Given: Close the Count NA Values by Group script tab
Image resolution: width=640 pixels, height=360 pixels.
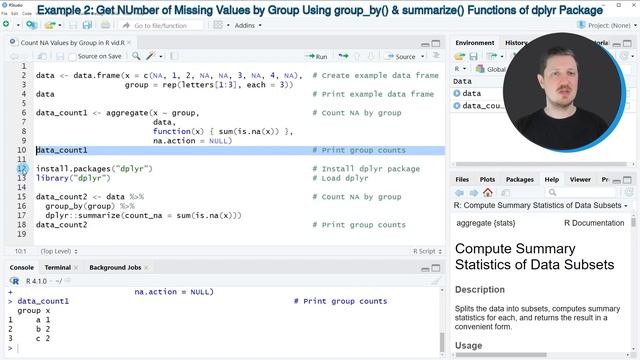Looking at the screenshot, I should pos(129,42).
